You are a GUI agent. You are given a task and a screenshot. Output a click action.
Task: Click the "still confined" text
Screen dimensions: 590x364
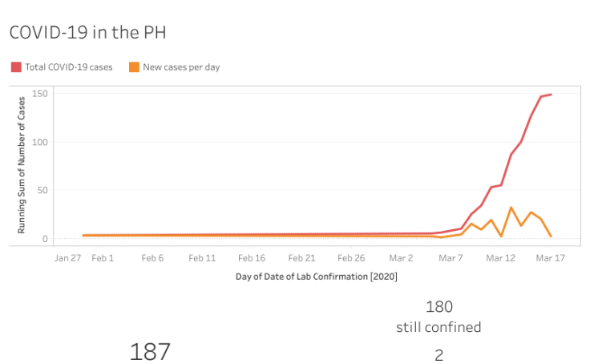[x=438, y=327]
